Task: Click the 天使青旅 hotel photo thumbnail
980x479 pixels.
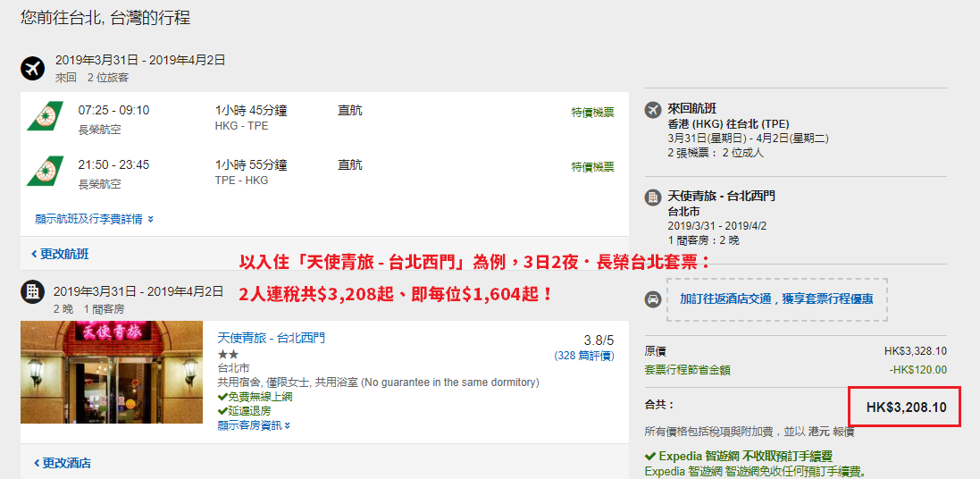Action: (112, 372)
